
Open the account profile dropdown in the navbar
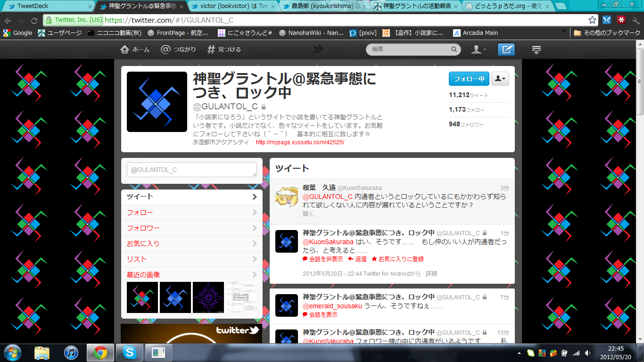pyautogui.click(x=479, y=49)
